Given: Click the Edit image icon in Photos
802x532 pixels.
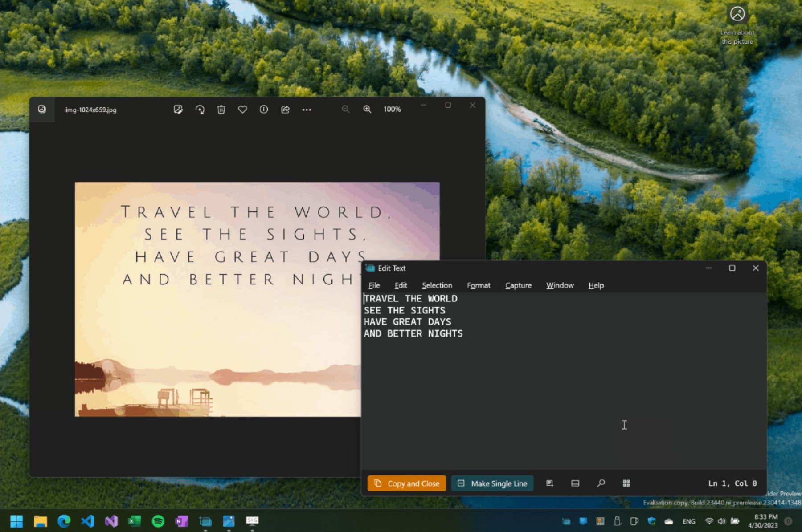Looking at the screenshot, I should 178,110.
